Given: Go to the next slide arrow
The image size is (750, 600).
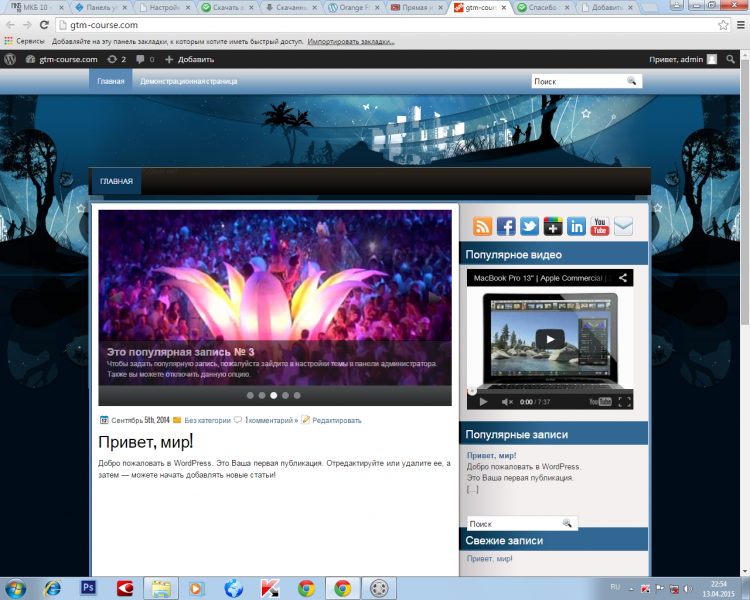Looking at the screenshot, I should 434,298.
